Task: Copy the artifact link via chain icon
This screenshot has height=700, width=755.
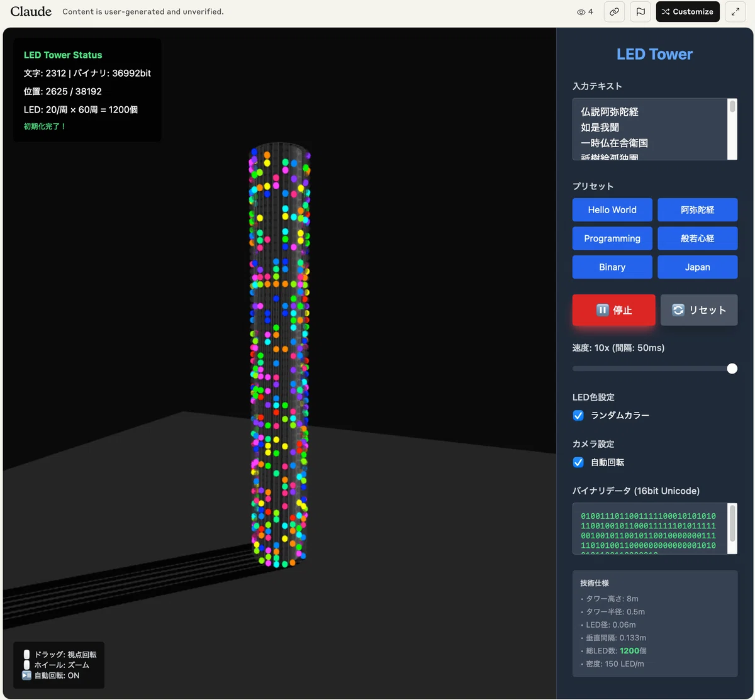Action: coord(614,11)
